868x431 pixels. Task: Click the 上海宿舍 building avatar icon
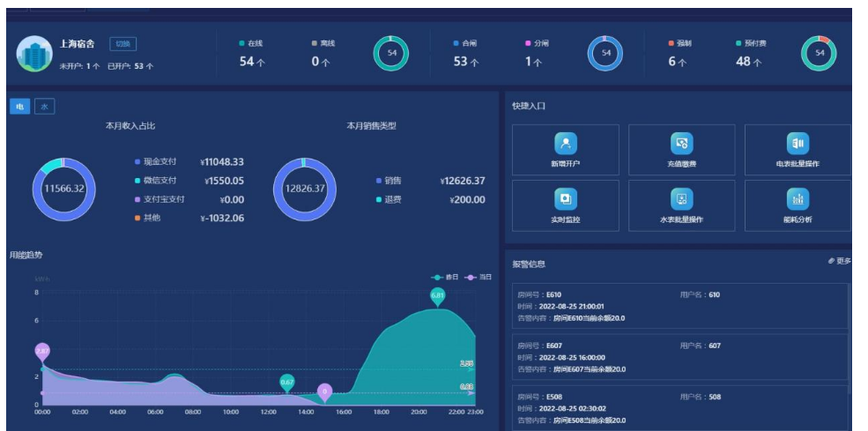(x=33, y=55)
